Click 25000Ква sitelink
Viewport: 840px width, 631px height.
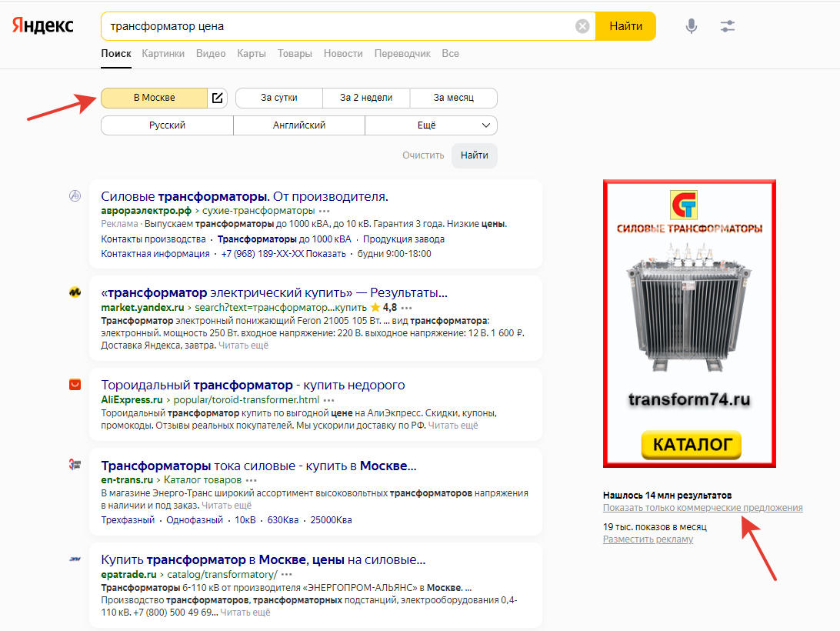(331, 520)
